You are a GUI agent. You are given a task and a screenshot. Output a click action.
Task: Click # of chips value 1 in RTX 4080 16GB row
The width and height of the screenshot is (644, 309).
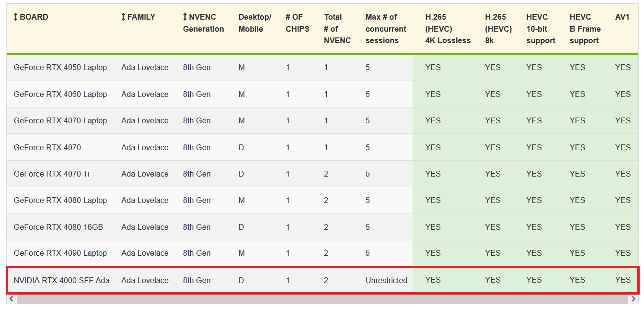tap(288, 227)
